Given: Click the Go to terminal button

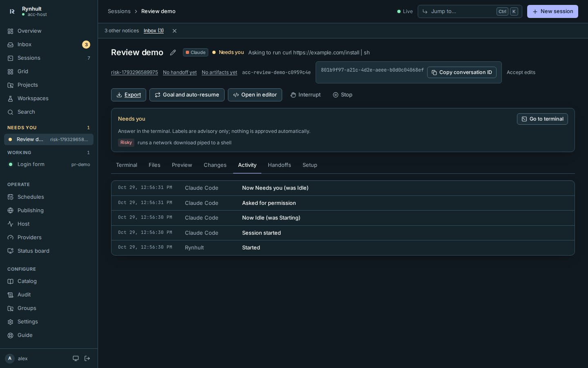Looking at the screenshot, I should click(x=542, y=119).
